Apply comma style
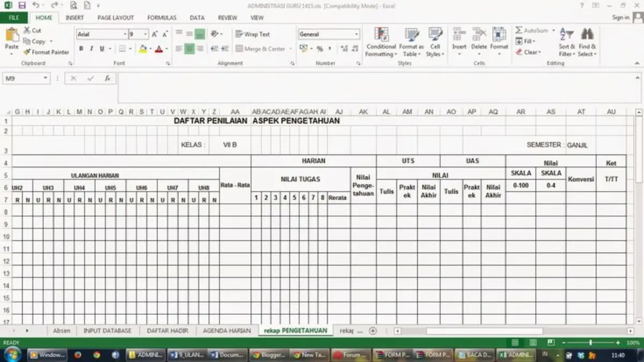644x362 pixels. [x=330, y=49]
